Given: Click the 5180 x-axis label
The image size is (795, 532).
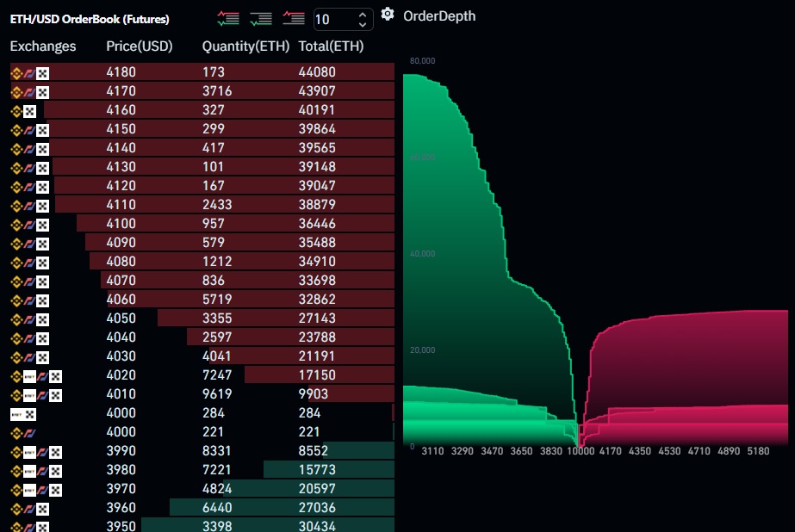Looking at the screenshot, I should 758,451.
